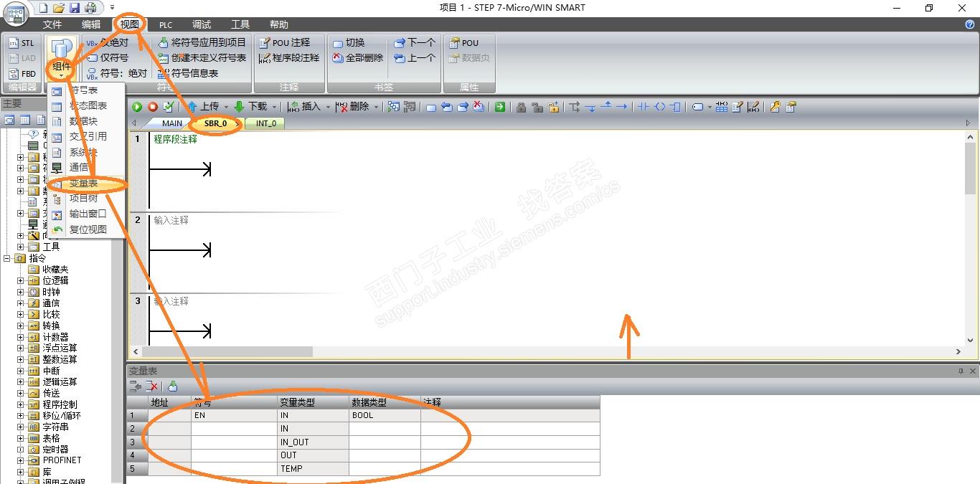The height and width of the screenshot is (484, 980).
Task: Click the BOOL data type cell
Action: tap(385, 415)
